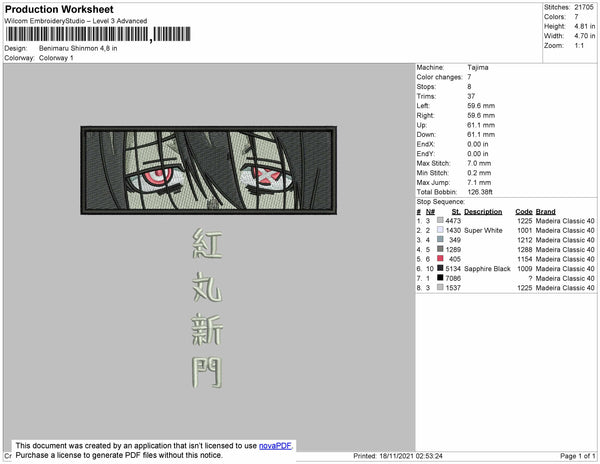Click the swatch for Sapphire Black 5134
Image resolution: width=600 pixels, height=464 pixels.
440,268
